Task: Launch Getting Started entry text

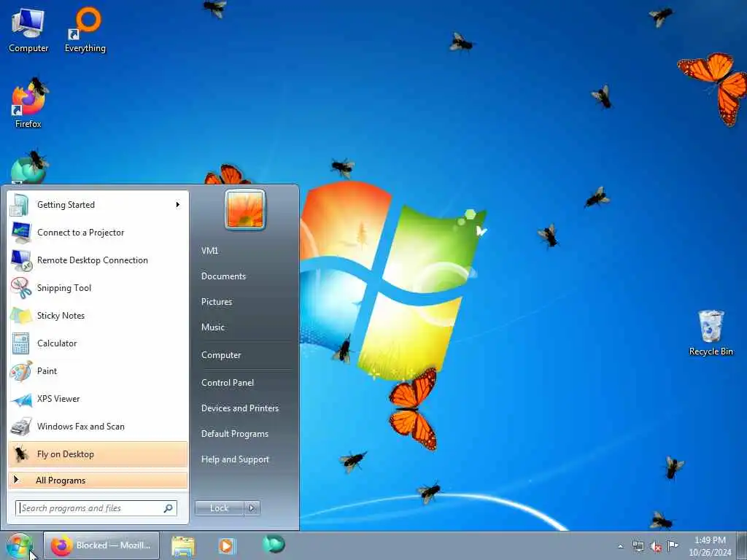Action: coord(66,205)
